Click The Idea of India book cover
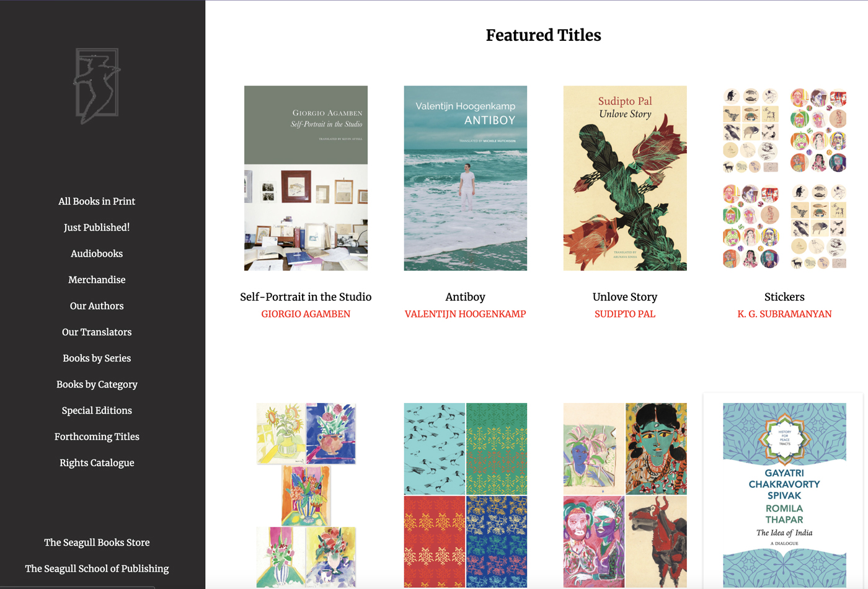 (784, 495)
